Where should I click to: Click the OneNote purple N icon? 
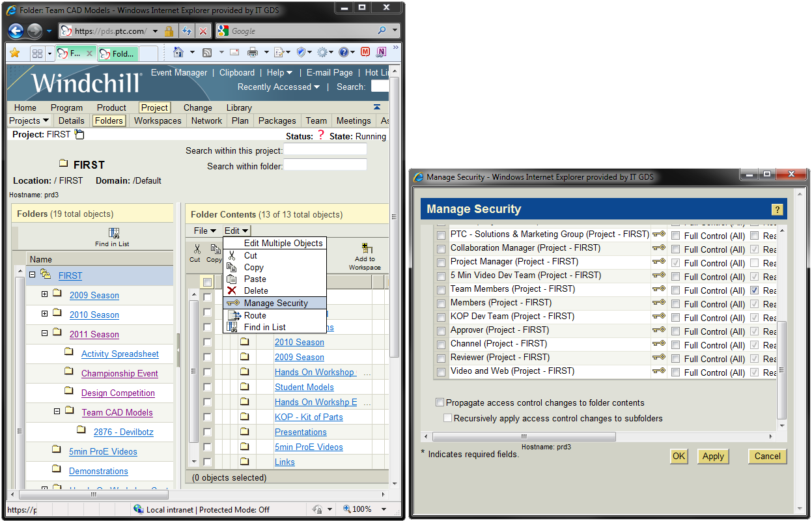(x=382, y=52)
